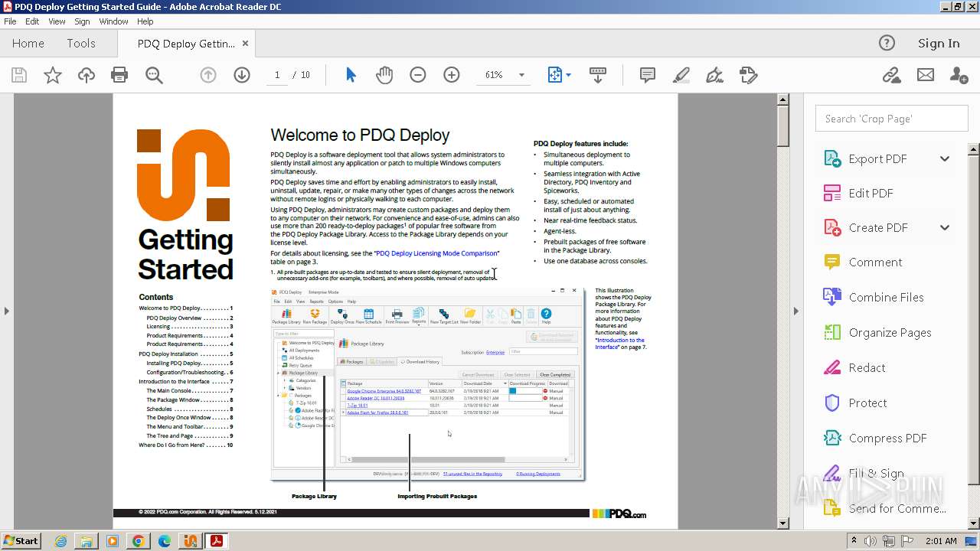The width and height of the screenshot is (980, 551).
Task: Open the Help question mark
Action: (x=887, y=43)
